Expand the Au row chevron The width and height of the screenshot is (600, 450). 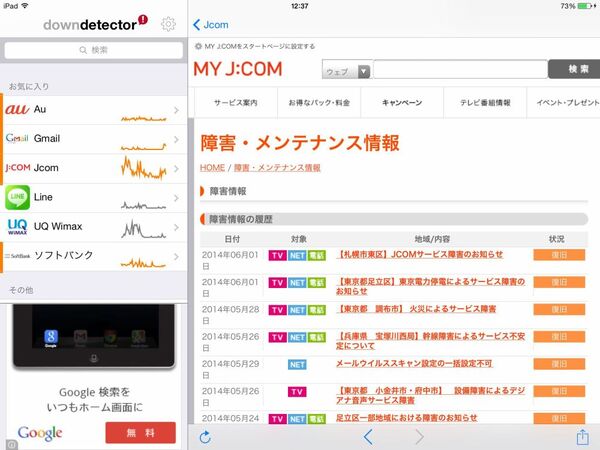[176, 110]
